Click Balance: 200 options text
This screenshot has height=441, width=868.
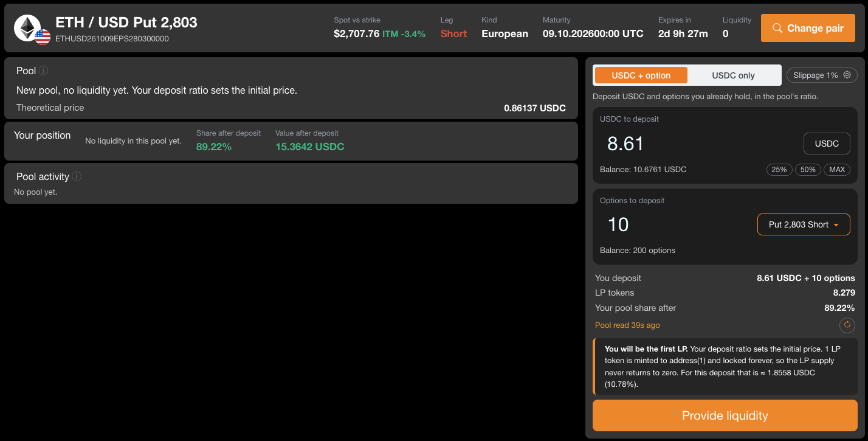click(x=638, y=251)
